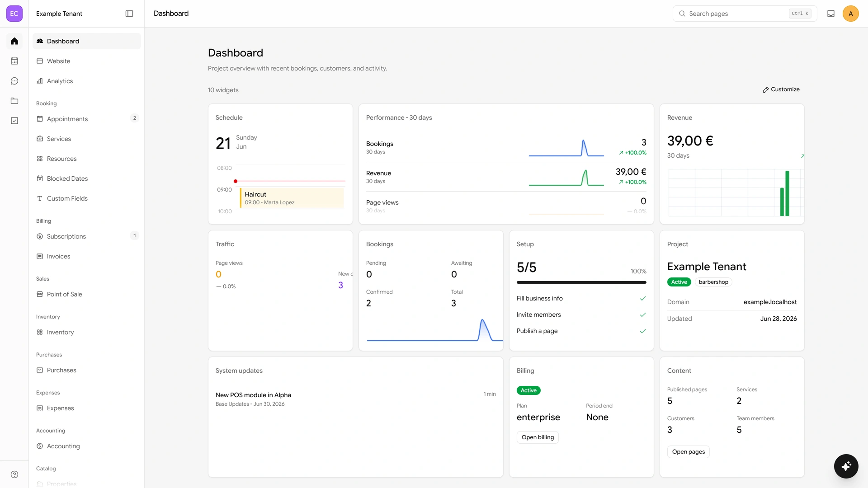868x488 pixels.
Task: Click the example.localhost domain value
Action: [770, 302]
